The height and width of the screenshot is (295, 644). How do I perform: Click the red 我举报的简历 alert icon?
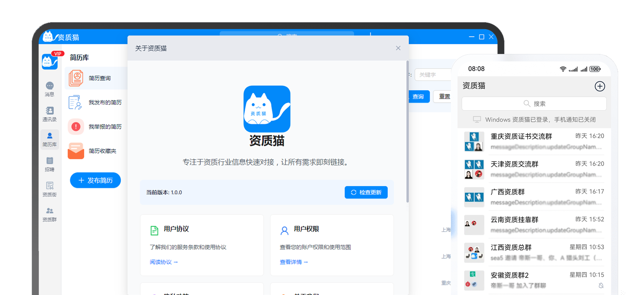point(76,127)
